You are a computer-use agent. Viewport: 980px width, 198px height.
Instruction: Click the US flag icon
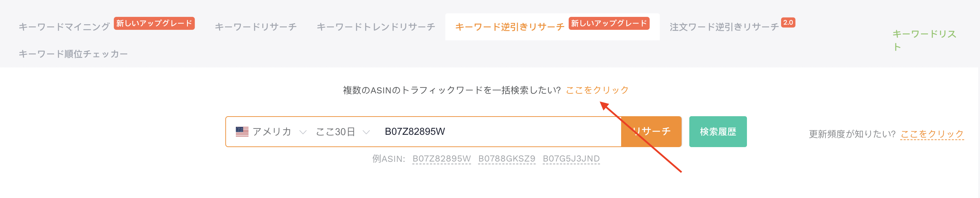tap(242, 132)
